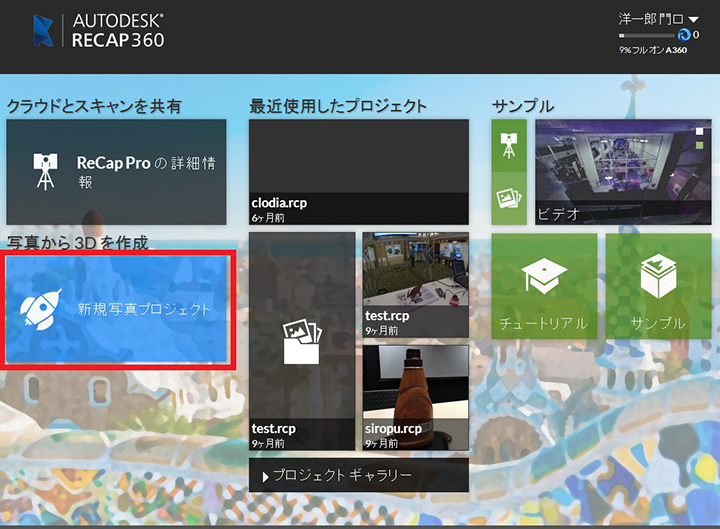Click the A360 sync icon

coord(684,35)
